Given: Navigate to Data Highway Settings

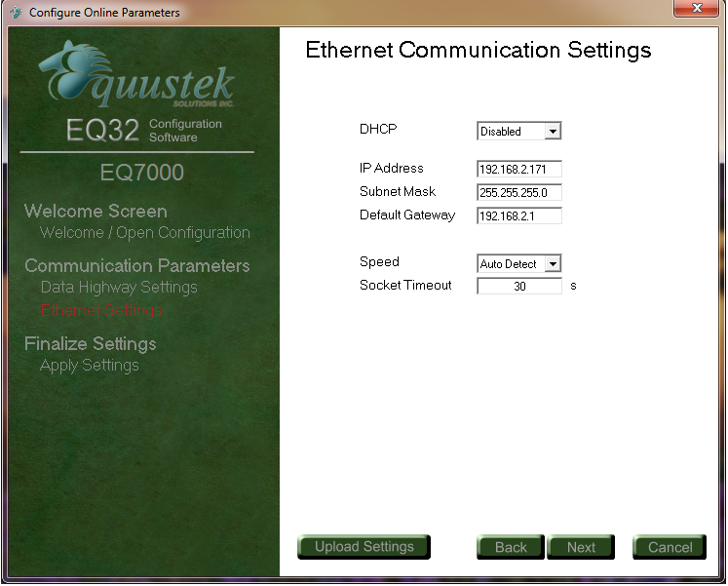Looking at the screenshot, I should pos(119,288).
